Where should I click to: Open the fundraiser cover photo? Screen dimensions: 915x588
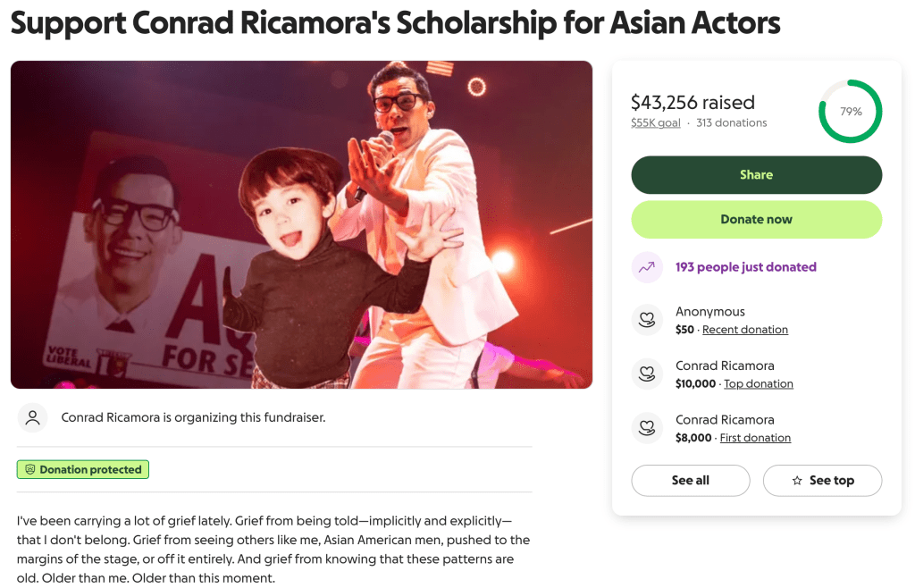[301, 224]
